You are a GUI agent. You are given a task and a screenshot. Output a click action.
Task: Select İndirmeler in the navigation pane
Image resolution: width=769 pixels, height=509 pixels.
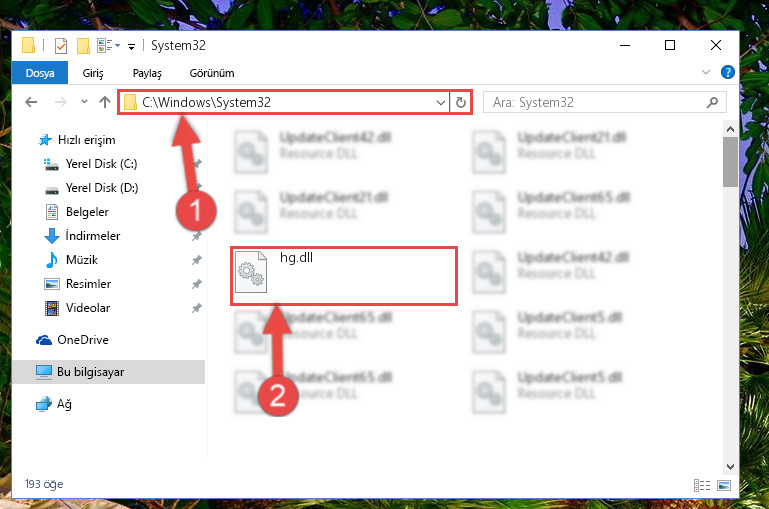pyautogui.click(x=93, y=236)
